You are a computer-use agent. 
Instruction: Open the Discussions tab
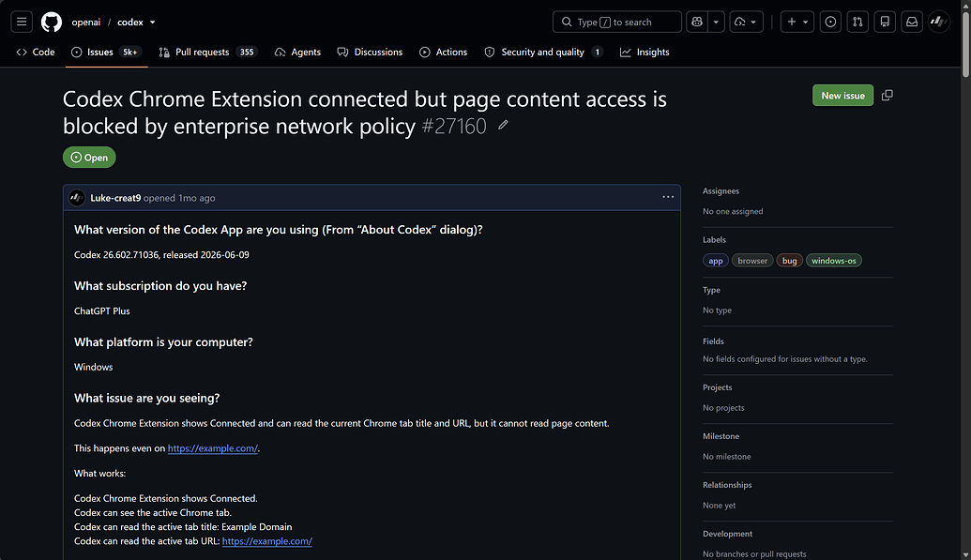pos(370,52)
